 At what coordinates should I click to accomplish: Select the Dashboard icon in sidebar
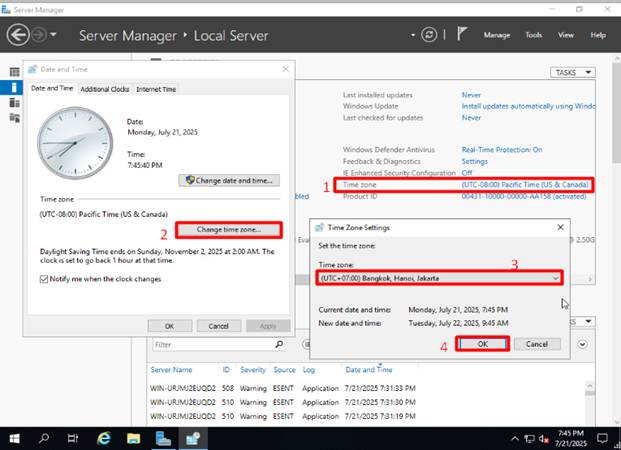pyautogui.click(x=14, y=73)
